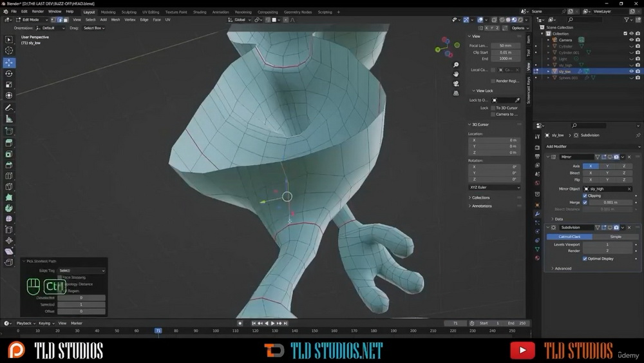The height and width of the screenshot is (363, 644).
Task: Expand Advanced section of Subdivision
Action: [x=563, y=268]
